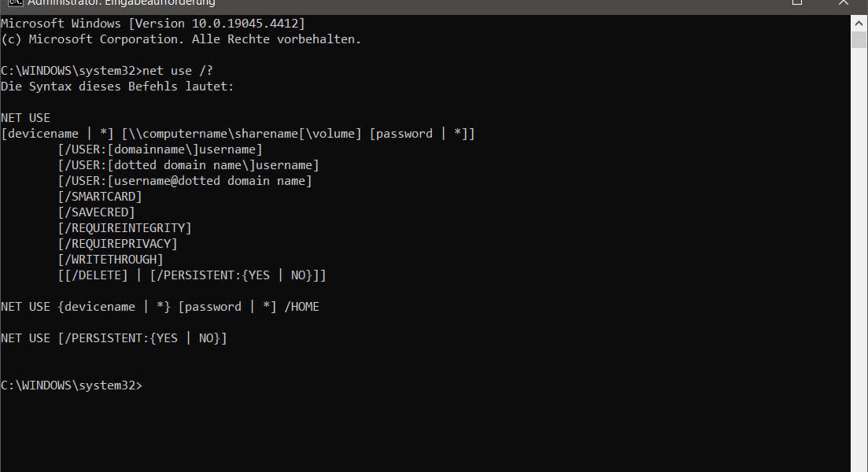
Task: Close the Eingabeaufforderung window
Action: click(843, 2)
